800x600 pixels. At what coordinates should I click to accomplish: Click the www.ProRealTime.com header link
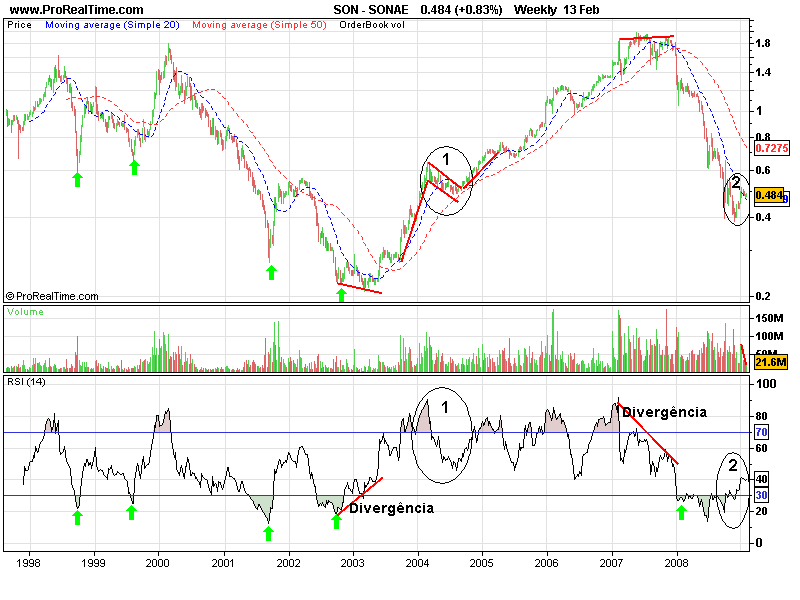(77, 10)
